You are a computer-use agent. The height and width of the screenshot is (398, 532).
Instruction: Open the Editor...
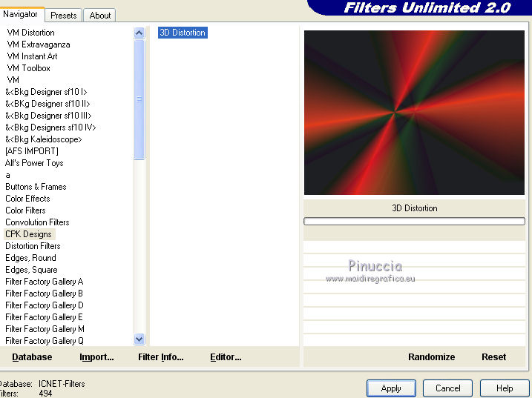click(x=226, y=357)
